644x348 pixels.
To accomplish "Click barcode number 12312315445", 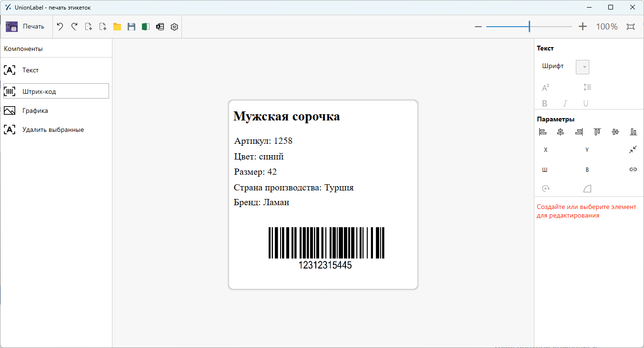I will point(325,266).
